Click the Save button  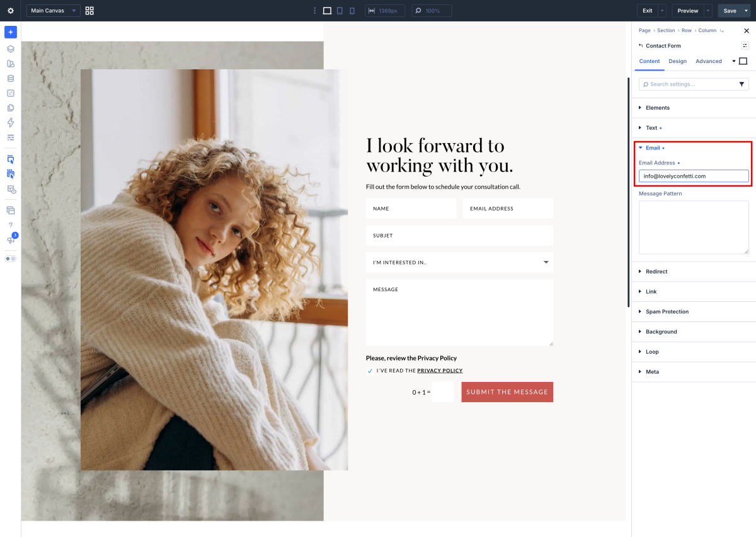click(730, 11)
